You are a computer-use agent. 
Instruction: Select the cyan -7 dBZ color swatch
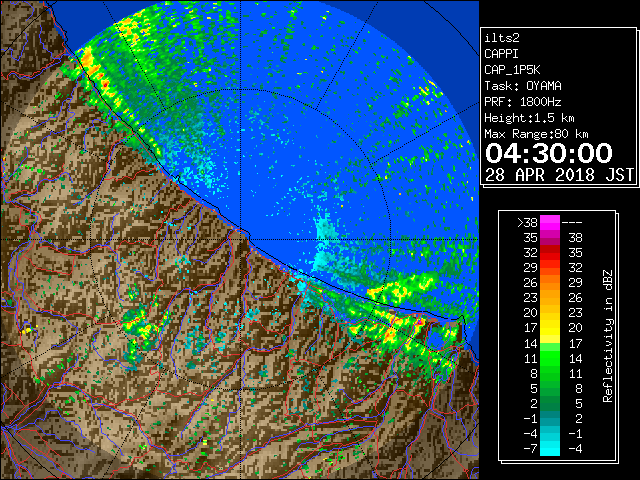click(x=550, y=449)
